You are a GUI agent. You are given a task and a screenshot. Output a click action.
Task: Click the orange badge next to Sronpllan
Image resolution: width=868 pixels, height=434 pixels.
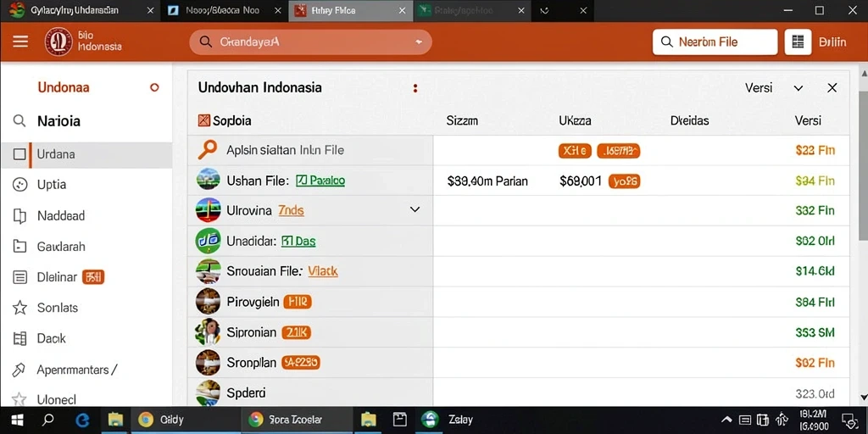pos(301,363)
